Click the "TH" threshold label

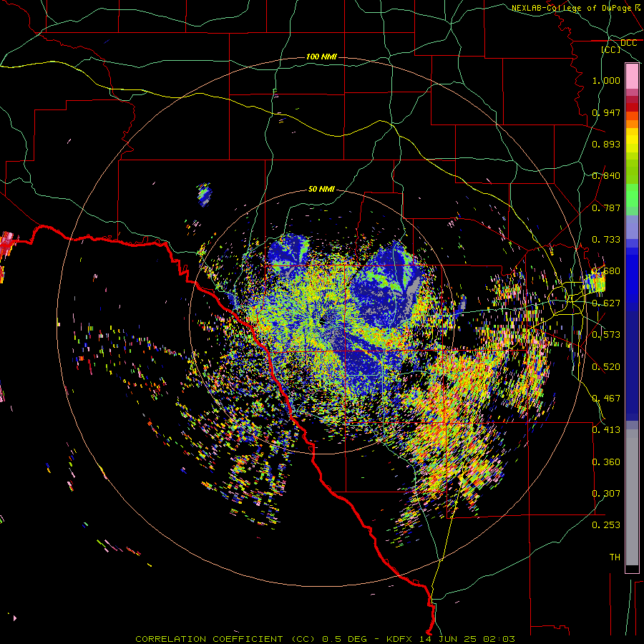[615, 557]
